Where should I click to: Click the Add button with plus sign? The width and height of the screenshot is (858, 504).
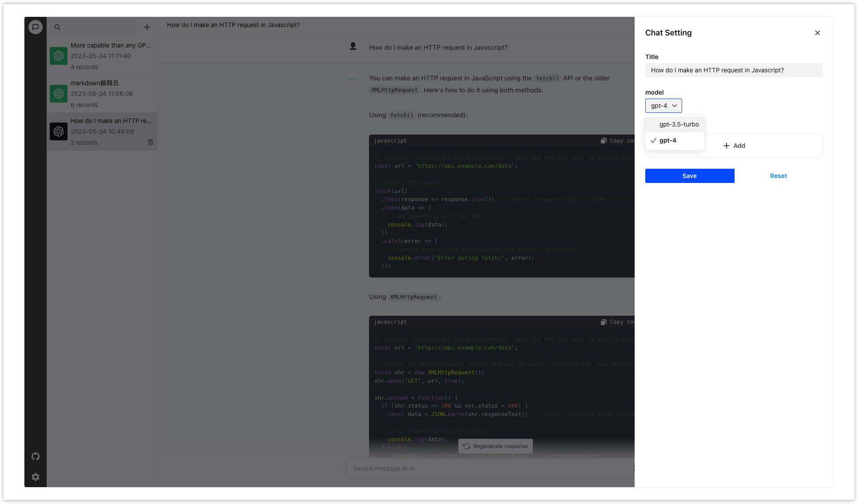coord(734,146)
